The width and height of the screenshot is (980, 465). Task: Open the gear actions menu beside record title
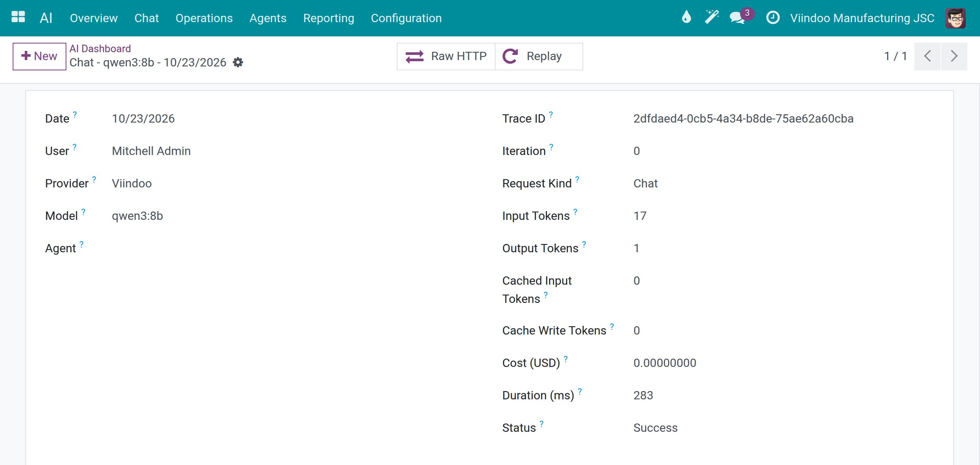pos(238,62)
